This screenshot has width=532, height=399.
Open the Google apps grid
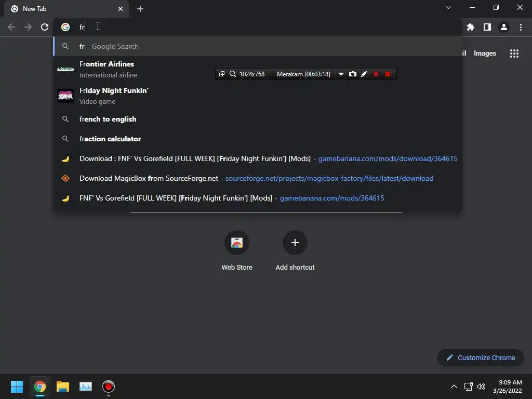tap(514, 54)
